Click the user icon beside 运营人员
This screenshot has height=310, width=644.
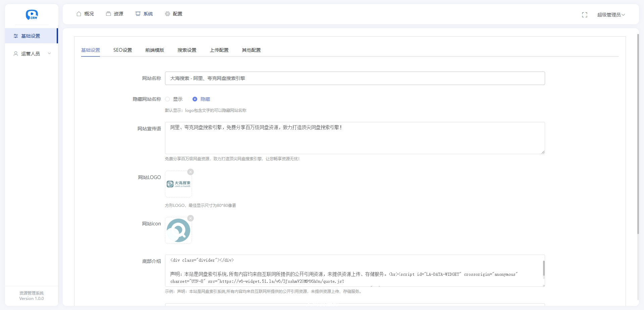[16, 54]
